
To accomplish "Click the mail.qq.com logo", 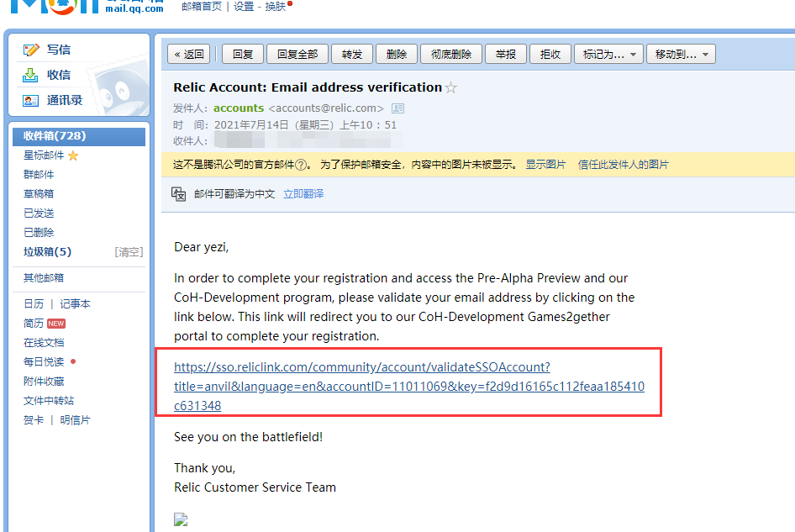I will (87, 7).
